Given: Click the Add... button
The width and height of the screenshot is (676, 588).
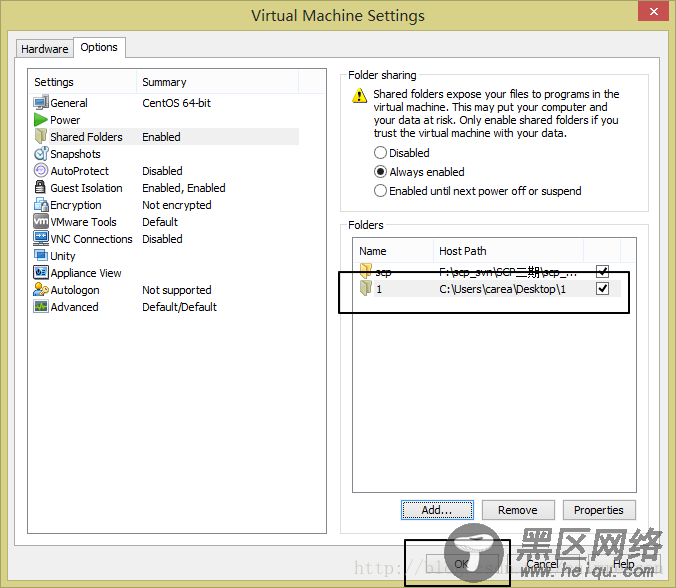Looking at the screenshot, I should coord(437,510).
